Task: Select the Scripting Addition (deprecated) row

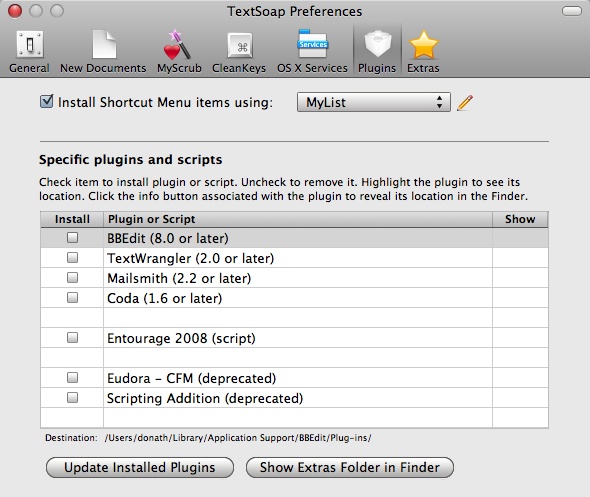Action: (x=294, y=398)
